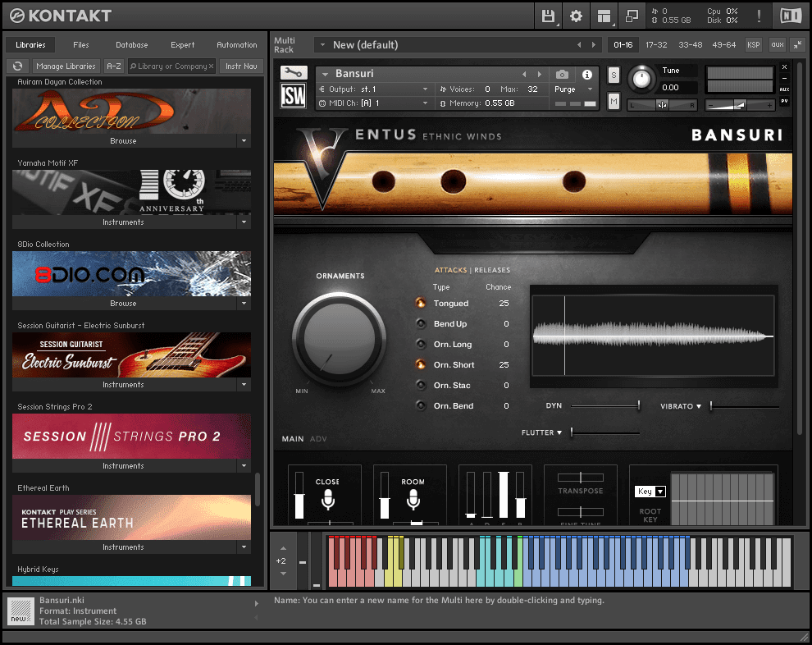Click Session Strings Pro 2 Instruments button
Screen dimensions: 812x645
(x=123, y=466)
